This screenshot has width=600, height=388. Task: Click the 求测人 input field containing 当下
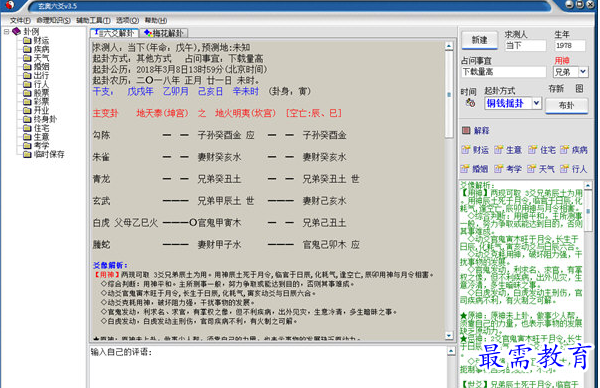coord(525,46)
